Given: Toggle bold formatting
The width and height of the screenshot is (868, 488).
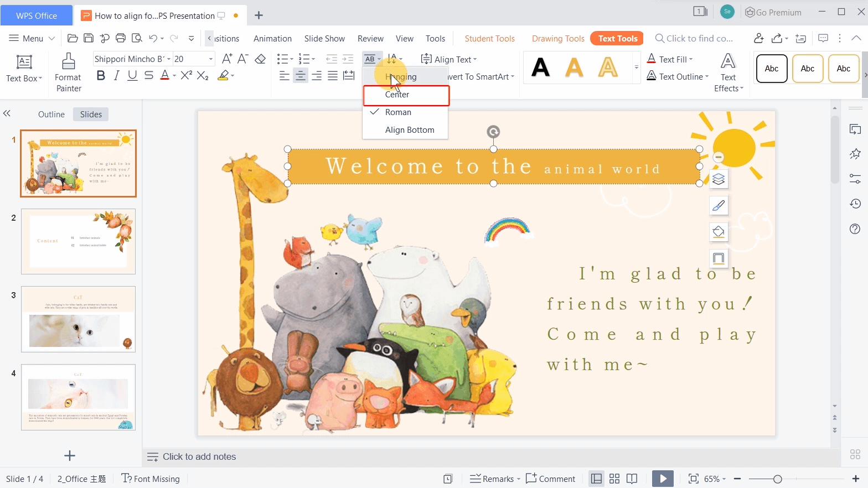Looking at the screenshot, I should coord(101,75).
